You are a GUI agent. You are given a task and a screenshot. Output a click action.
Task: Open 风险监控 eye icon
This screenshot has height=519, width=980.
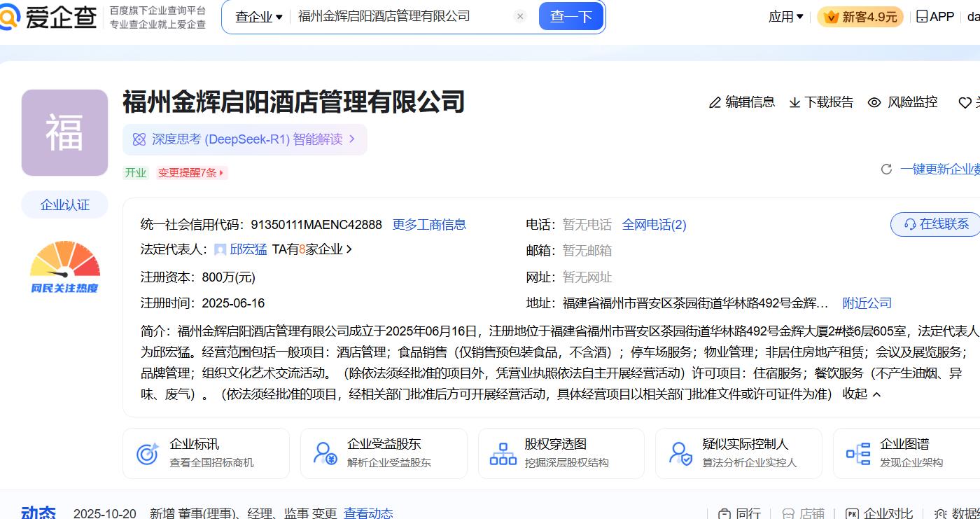click(x=874, y=102)
